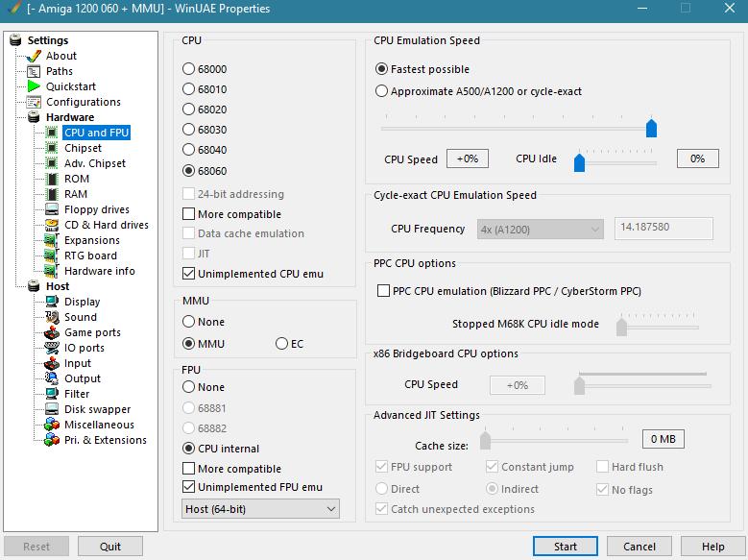Enable the CPU More compatible checkbox
The height and width of the screenshot is (560, 748).
188,214
